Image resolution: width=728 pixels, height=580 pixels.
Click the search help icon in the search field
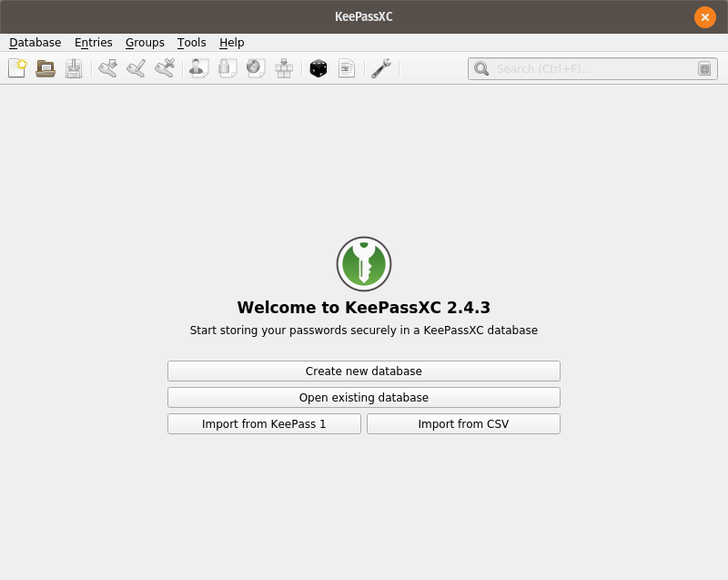(x=704, y=68)
